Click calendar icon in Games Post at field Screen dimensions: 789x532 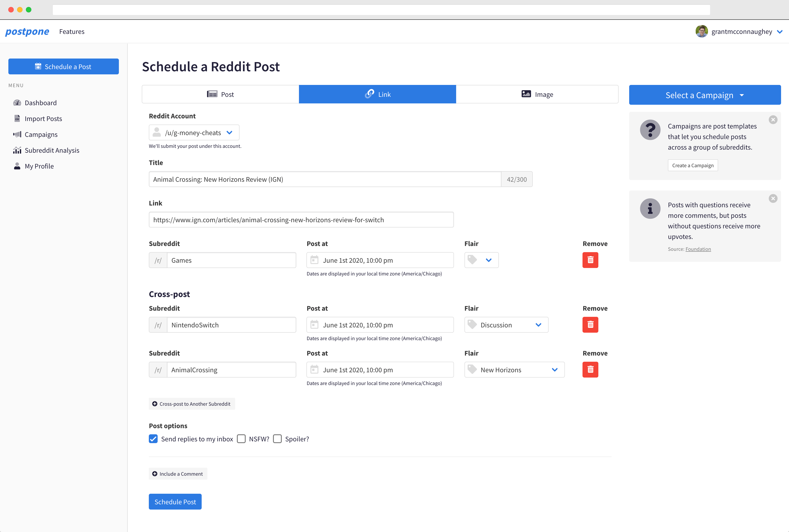314,260
